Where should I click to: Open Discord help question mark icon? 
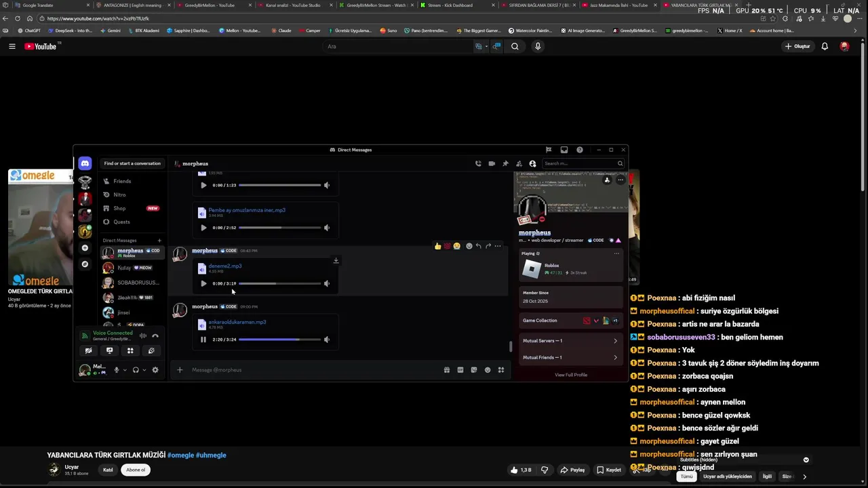pos(580,150)
